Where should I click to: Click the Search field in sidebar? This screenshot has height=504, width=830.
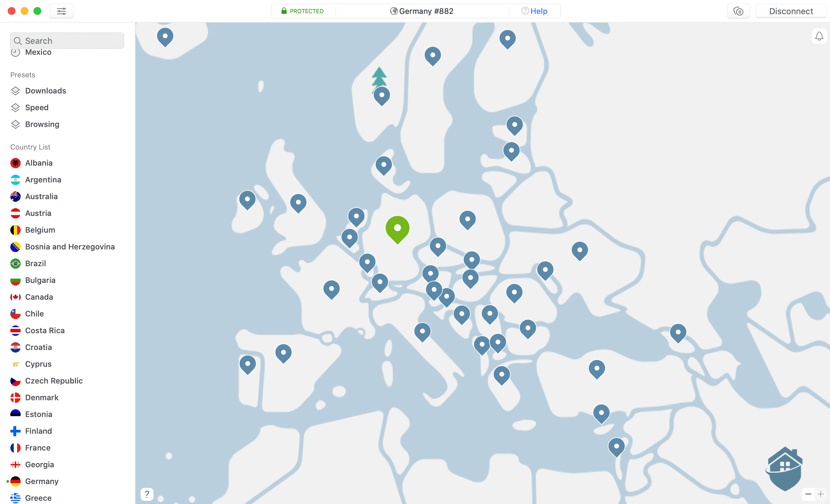coord(66,40)
